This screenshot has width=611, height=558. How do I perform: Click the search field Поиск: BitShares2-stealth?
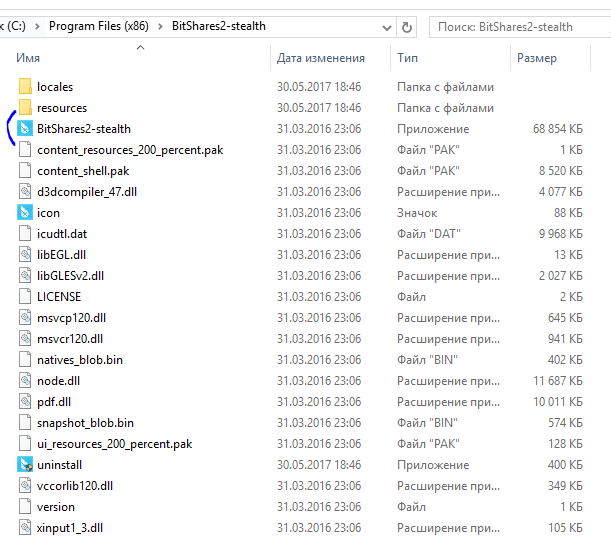coord(520,27)
